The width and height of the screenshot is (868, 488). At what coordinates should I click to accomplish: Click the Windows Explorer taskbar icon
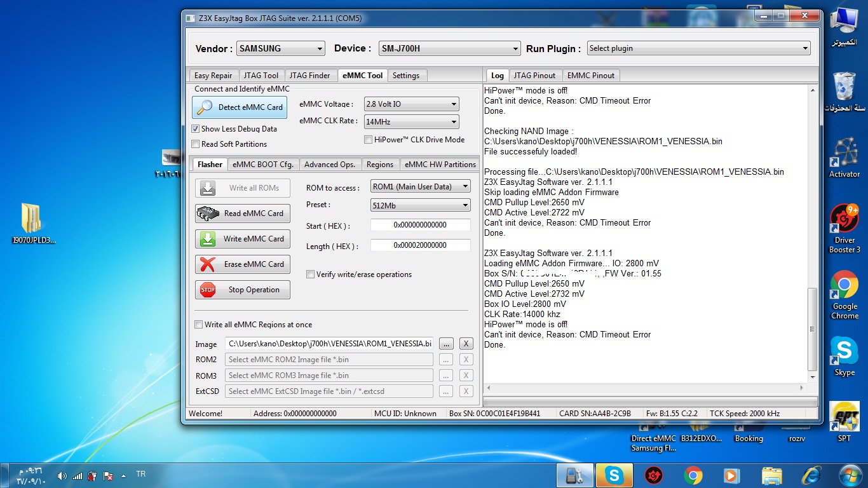(771, 475)
